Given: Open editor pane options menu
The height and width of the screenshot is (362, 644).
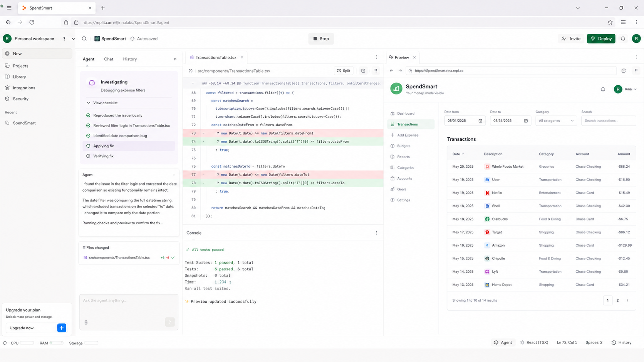Looking at the screenshot, I should click(377, 57).
